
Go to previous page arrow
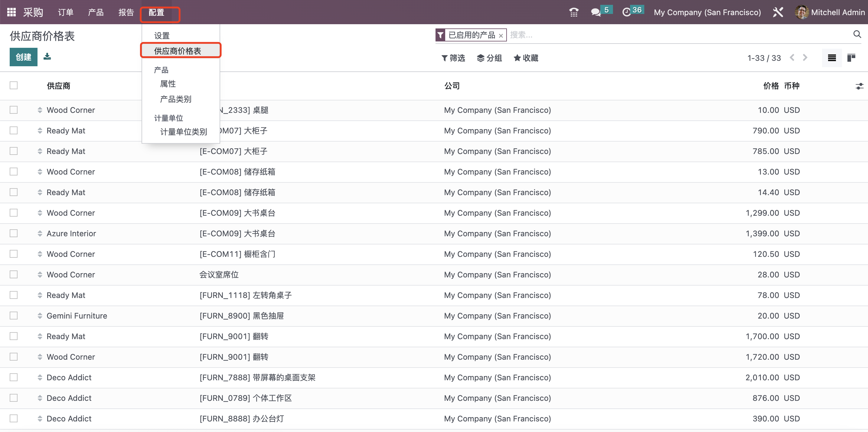pos(792,57)
